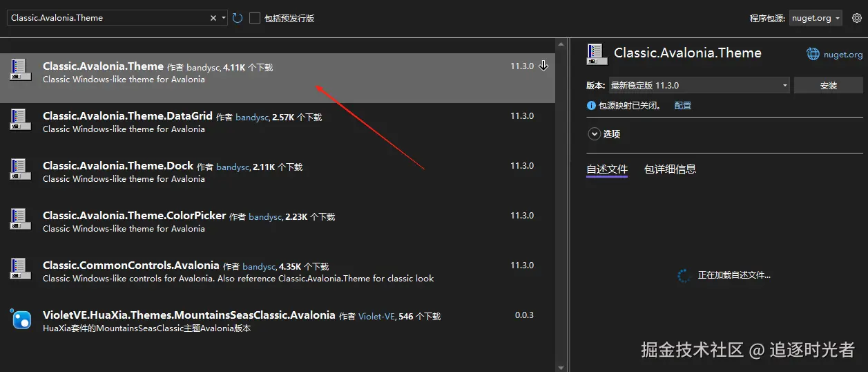The width and height of the screenshot is (868, 372).
Task: Clear the search text with the X
Action: (213, 18)
